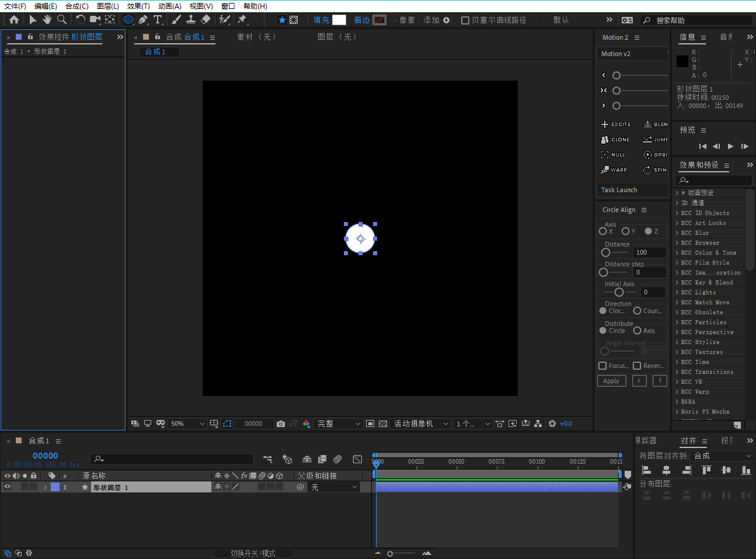Viewport: 756px width, 559px height.
Task: Enable the Focus checkbox in Circle Align
Action: tap(602, 366)
